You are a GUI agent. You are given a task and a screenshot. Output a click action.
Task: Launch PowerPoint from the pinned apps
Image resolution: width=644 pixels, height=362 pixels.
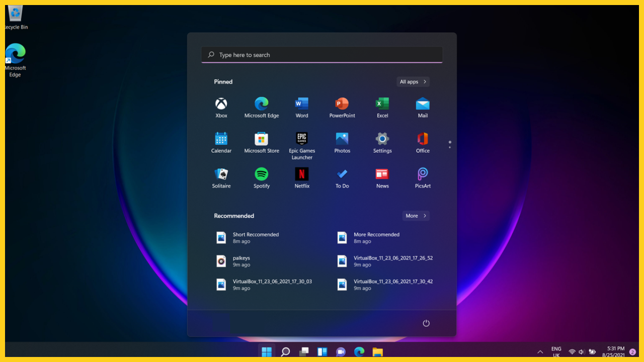342,108
